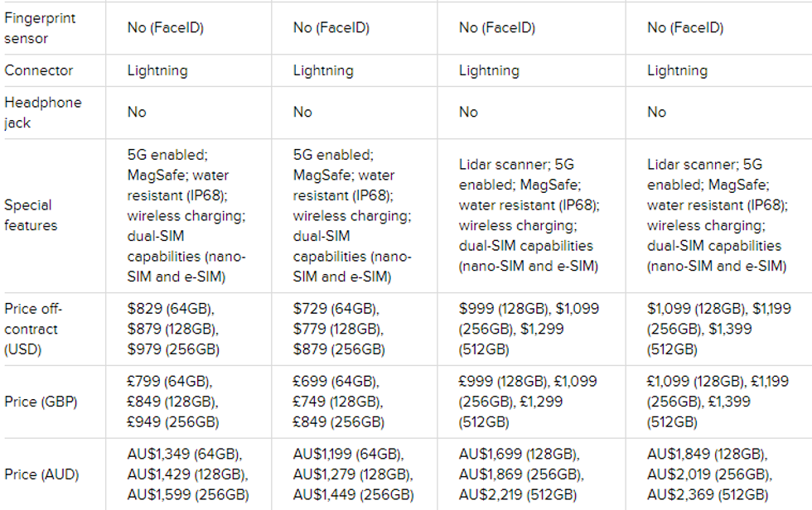
Task: Click the Price off-contract (USD) label
Action: pos(33,329)
